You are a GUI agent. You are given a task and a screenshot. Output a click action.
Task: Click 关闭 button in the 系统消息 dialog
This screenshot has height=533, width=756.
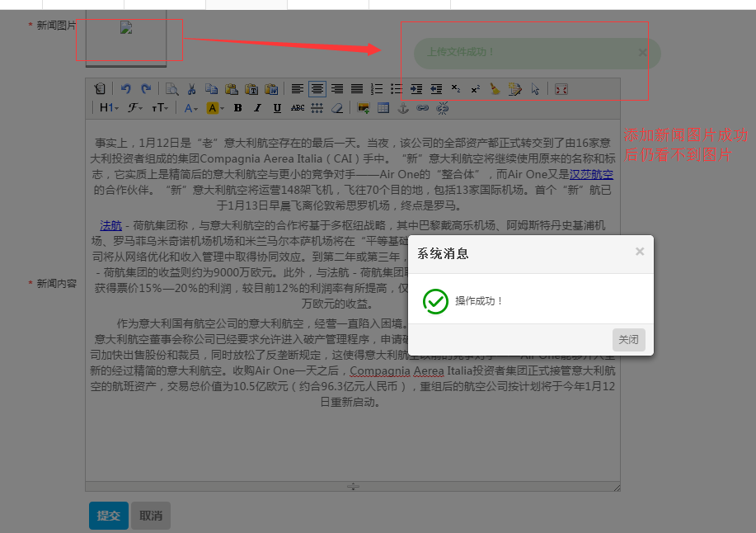click(x=628, y=340)
